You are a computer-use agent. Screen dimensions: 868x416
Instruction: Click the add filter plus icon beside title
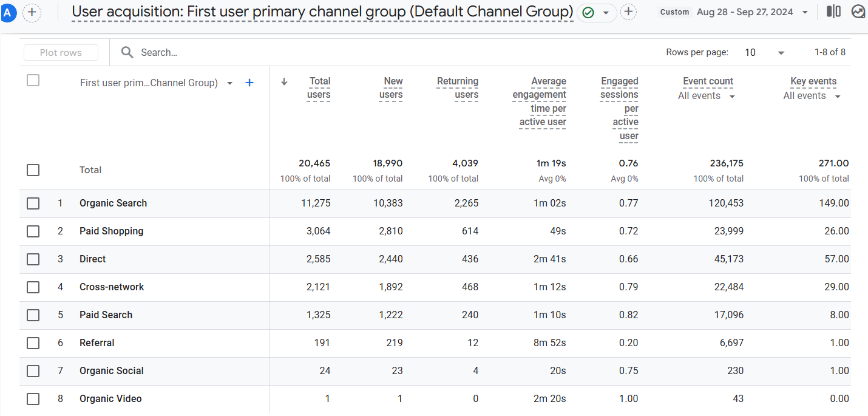[x=629, y=12]
